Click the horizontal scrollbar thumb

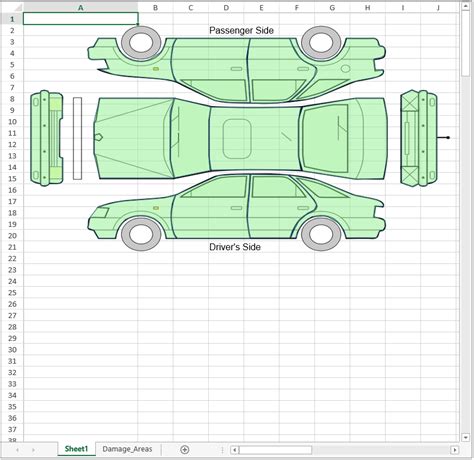pyautogui.click(x=275, y=450)
